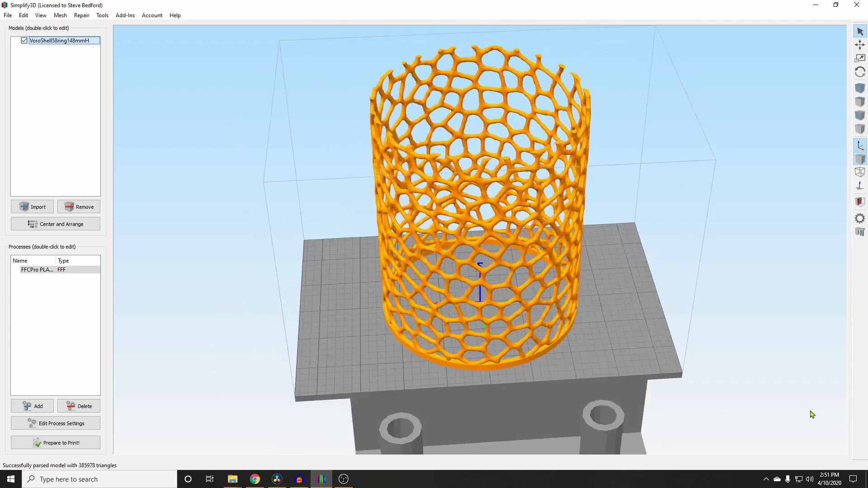Toggle wireframe model rendering

[860, 172]
